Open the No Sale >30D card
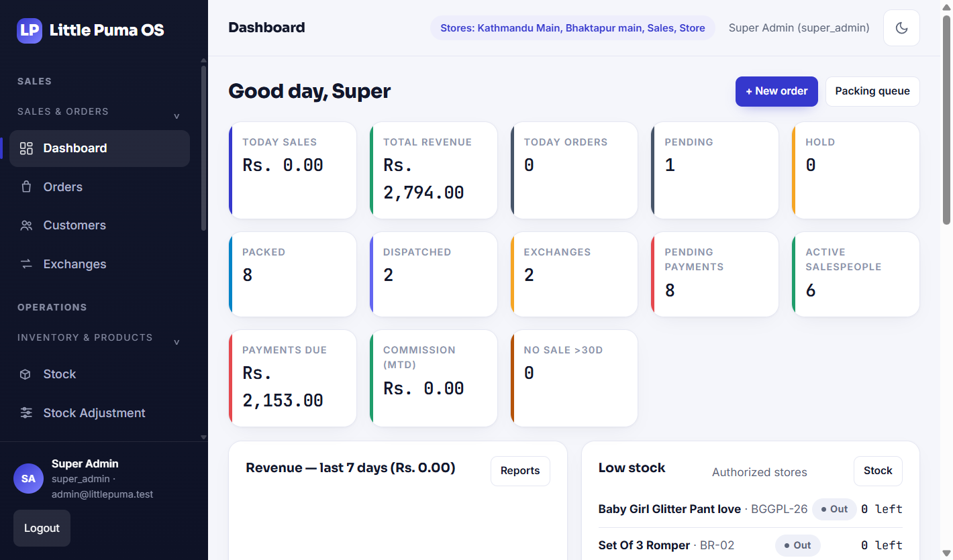Image resolution: width=953 pixels, height=560 pixels. click(x=574, y=378)
